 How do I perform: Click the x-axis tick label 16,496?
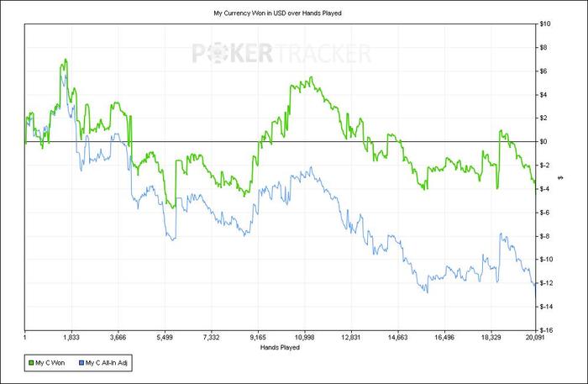[x=444, y=338]
